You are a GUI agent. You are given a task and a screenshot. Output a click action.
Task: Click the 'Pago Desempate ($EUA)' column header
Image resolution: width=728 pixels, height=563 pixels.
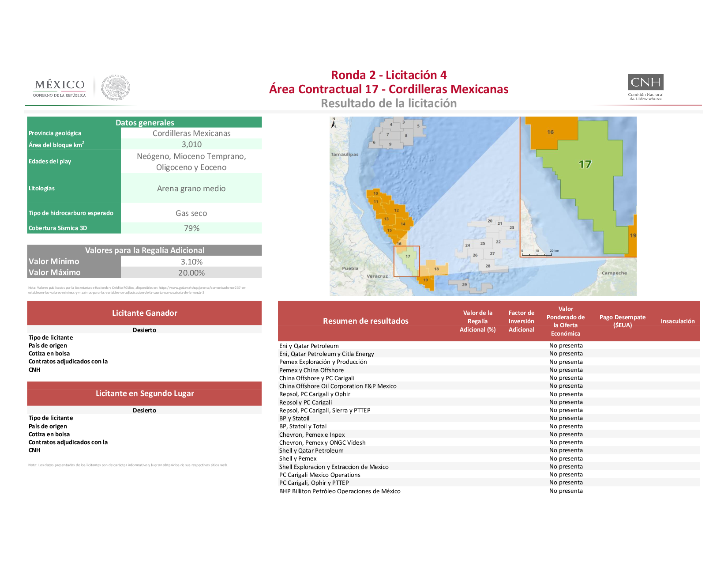[x=623, y=321]
